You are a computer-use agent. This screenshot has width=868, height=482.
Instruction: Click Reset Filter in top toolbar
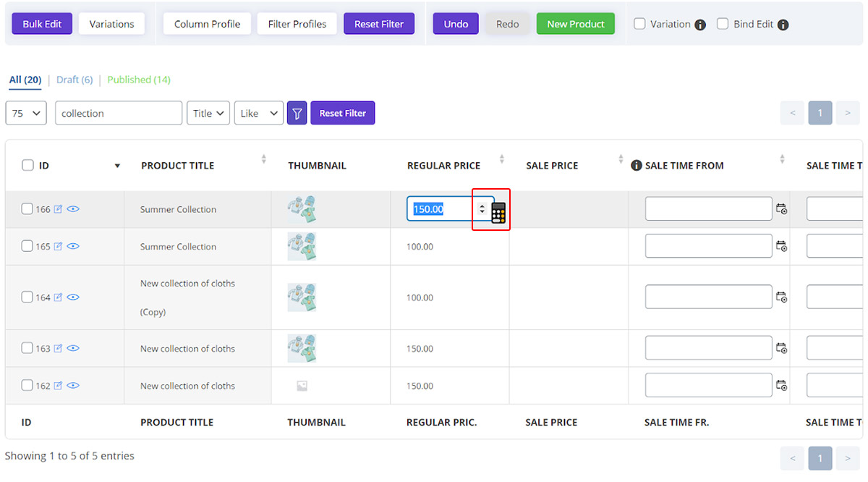click(379, 24)
